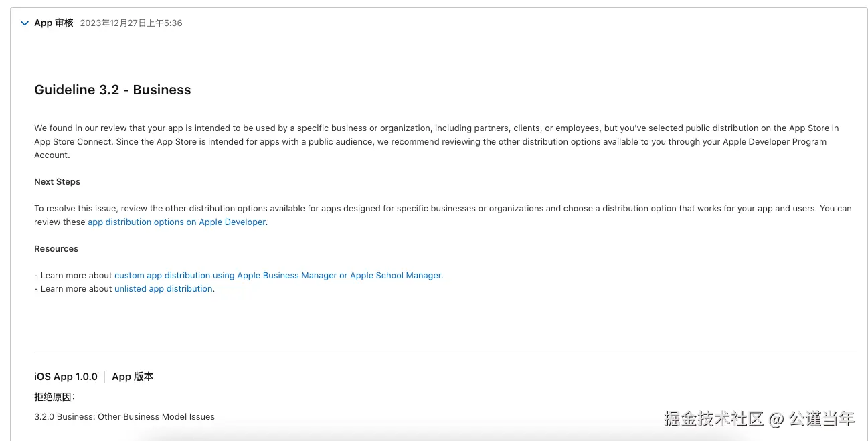
Task: Click the horizontal divider above iOS App
Action: [445, 353]
